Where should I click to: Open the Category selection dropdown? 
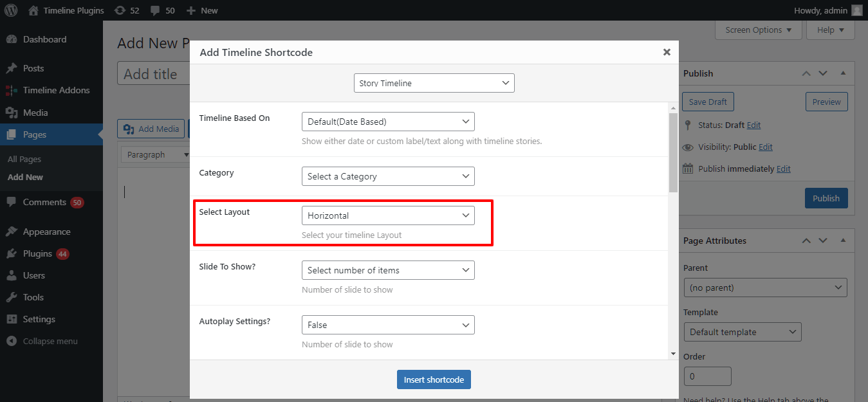click(387, 176)
